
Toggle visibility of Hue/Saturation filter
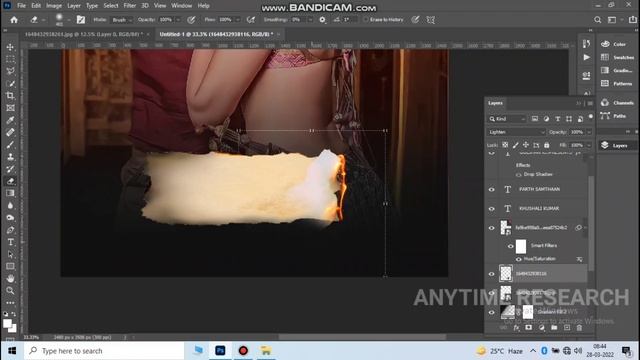pos(518,259)
